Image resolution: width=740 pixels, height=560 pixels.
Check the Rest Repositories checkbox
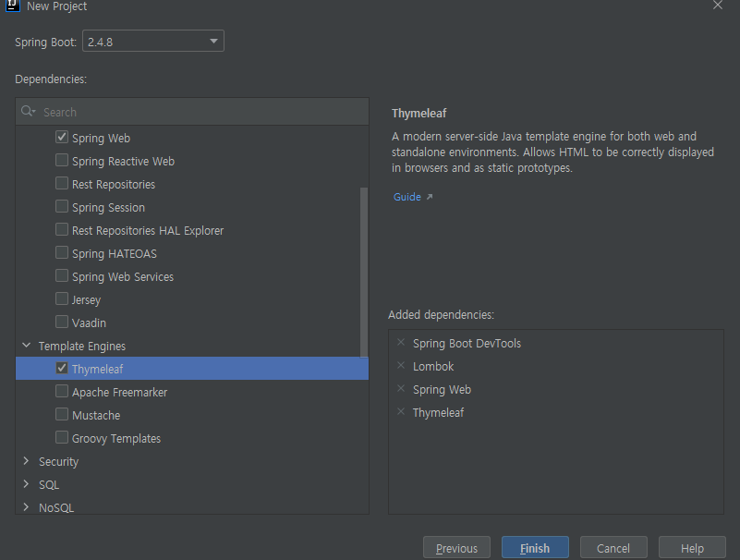(x=62, y=183)
